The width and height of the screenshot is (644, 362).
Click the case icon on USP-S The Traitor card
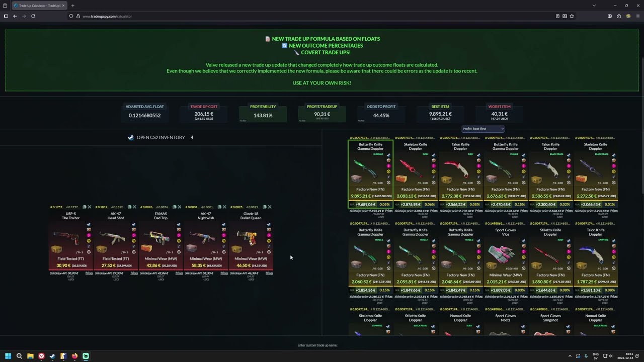pos(57,249)
